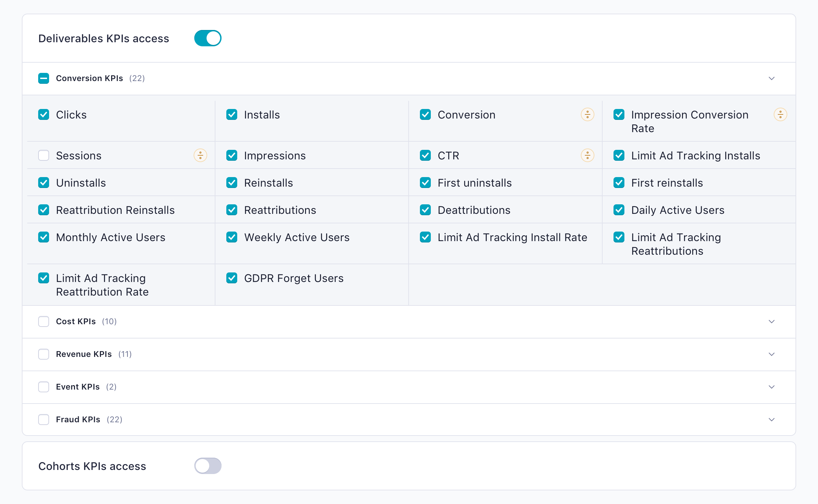This screenshot has width=818, height=504.
Task: Uncheck the Reinstalls checkbox
Action: pyautogui.click(x=232, y=183)
